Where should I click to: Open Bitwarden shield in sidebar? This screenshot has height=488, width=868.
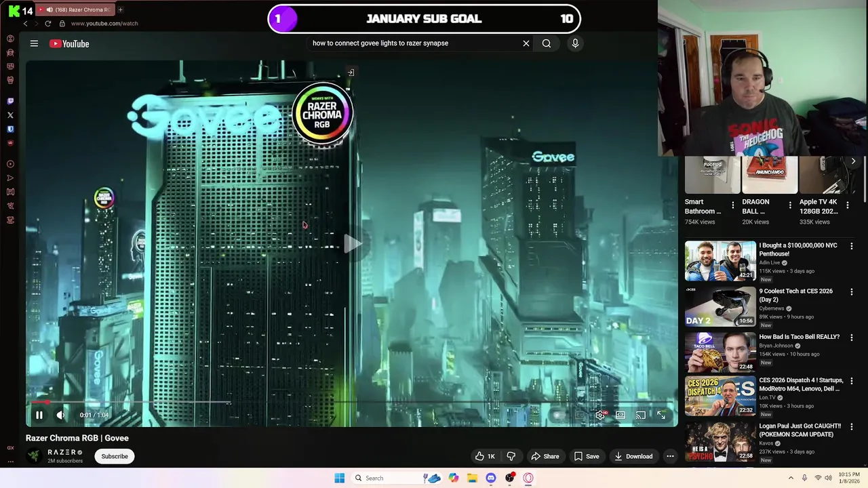10,129
